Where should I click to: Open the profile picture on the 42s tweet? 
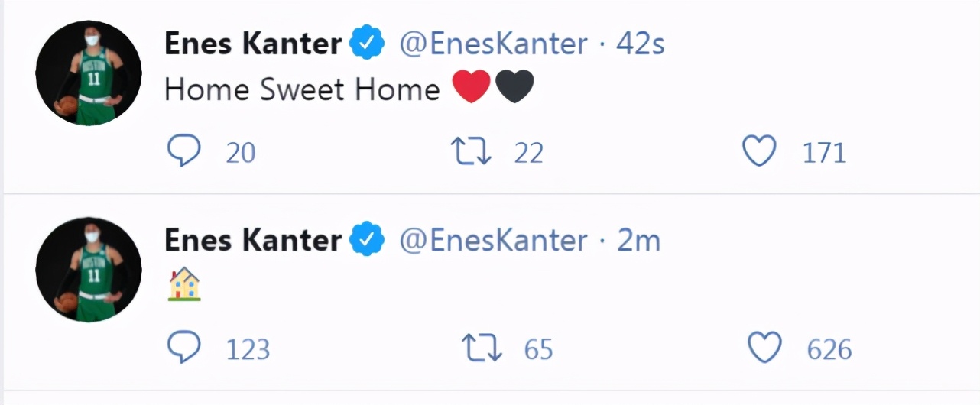(88, 73)
